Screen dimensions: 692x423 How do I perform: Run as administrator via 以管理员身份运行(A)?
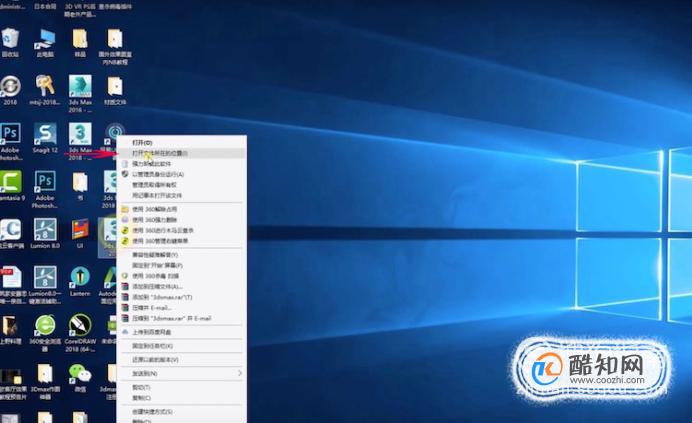coord(181,174)
